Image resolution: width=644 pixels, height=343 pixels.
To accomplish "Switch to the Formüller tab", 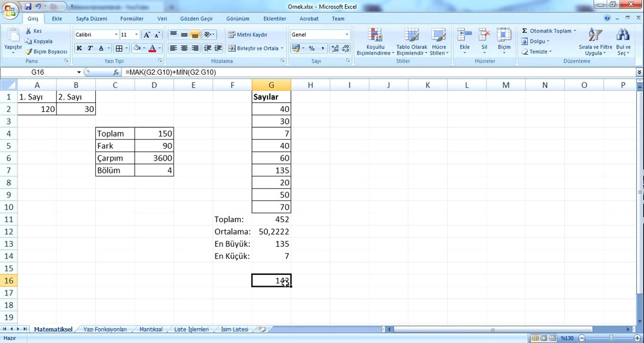I will 132,19.
